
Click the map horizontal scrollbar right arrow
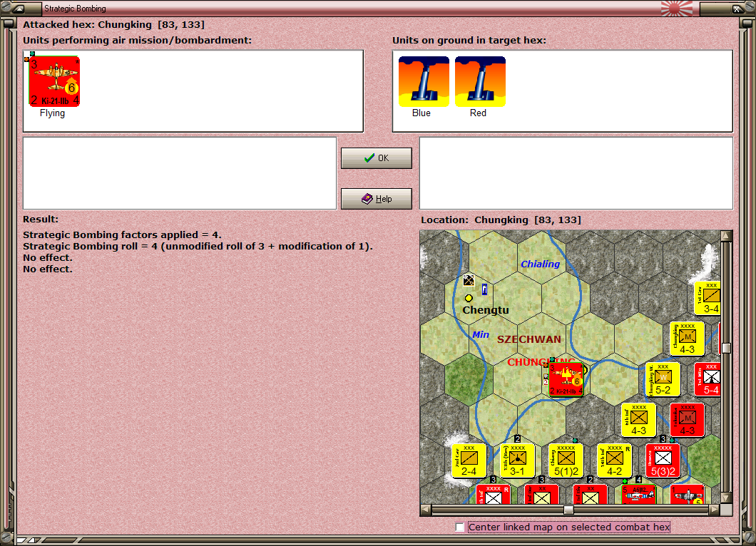(715, 510)
